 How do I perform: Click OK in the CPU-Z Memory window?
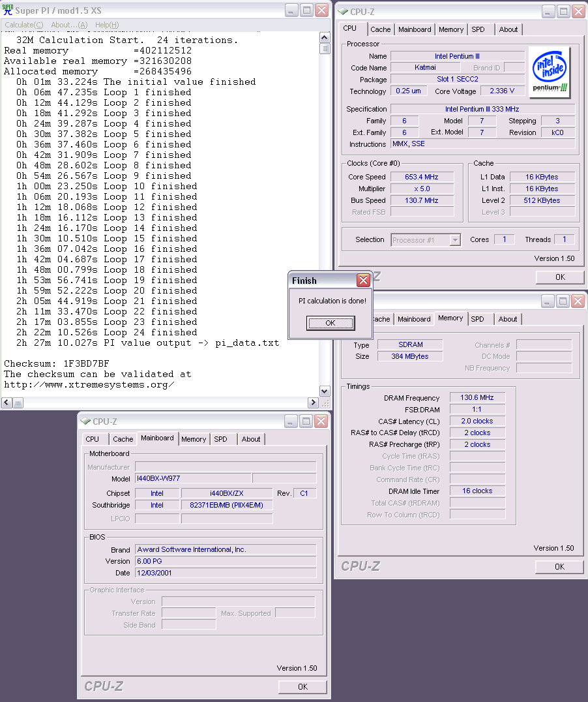pyautogui.click(x=559, y=567)
